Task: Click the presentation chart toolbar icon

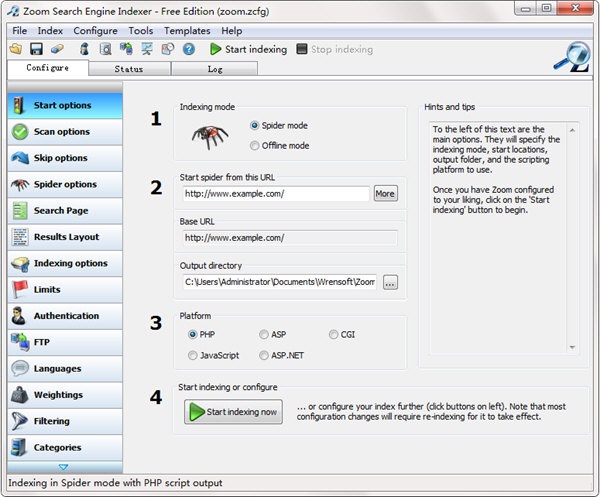Action: click(147, 49)
